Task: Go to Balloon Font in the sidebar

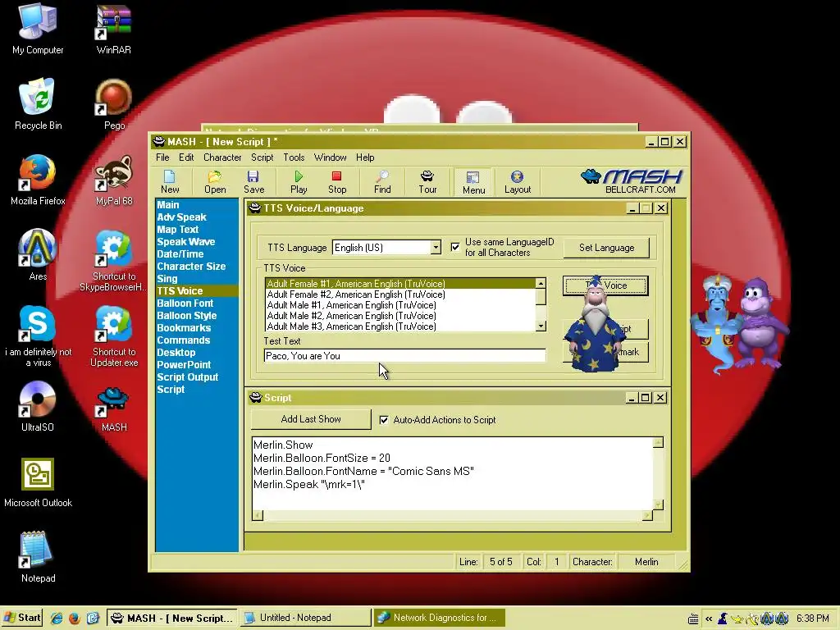Action: (x=185, y=304)
